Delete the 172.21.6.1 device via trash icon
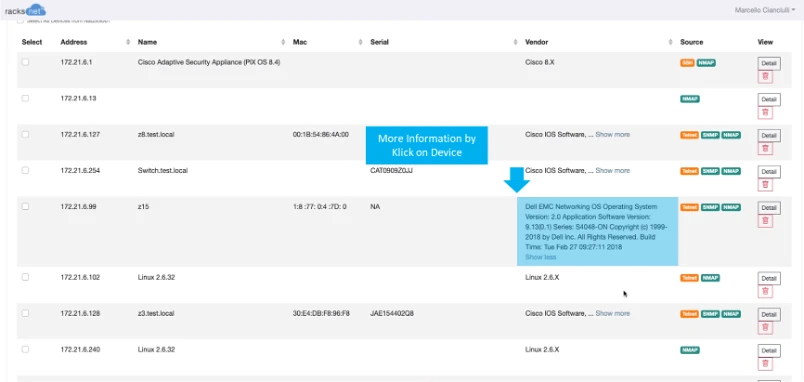The width and height of the screenshot is (804, 382). (765, 76)
